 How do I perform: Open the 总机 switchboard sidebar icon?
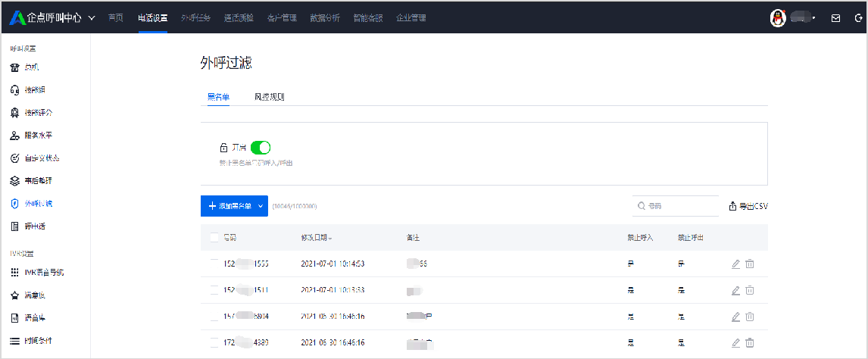click(14, 67)
